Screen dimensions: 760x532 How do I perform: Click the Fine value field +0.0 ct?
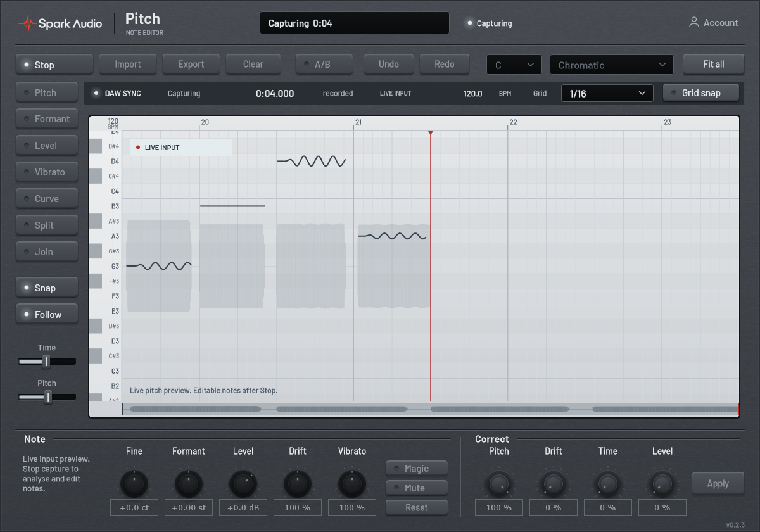[134, 507]
